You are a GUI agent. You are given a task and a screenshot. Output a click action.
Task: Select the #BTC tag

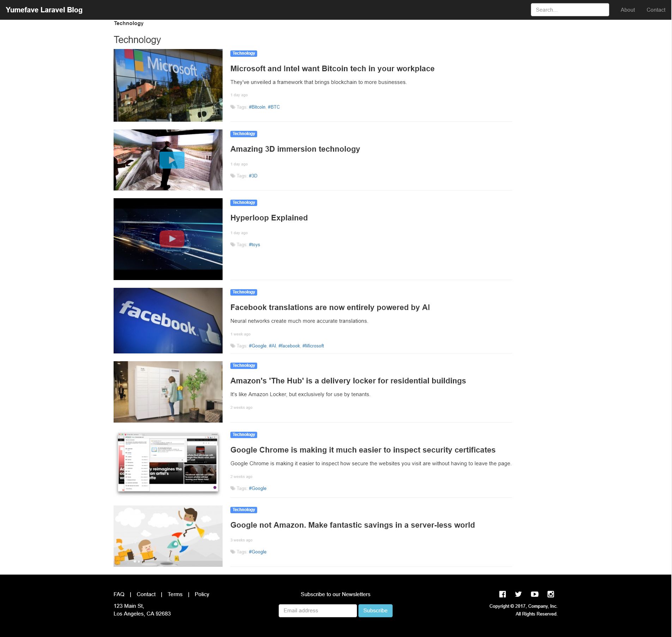(274, 107)
